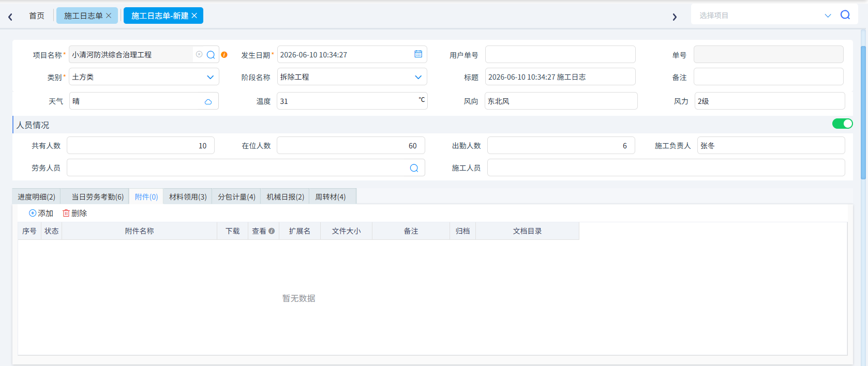Click the 共有人数 input field
Image resolution: width=868 pixels, height=366 pixels.
point(141,145)
